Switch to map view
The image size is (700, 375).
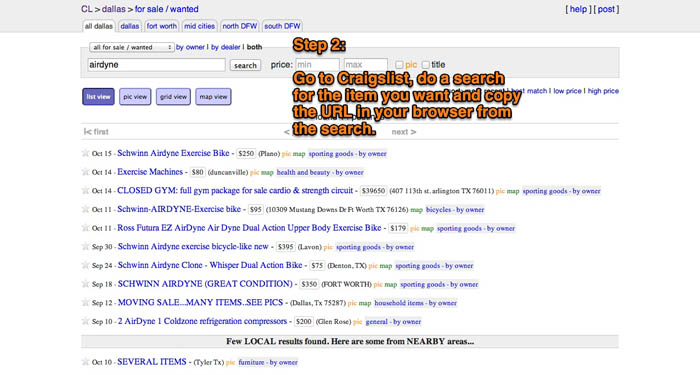[213, 96]
